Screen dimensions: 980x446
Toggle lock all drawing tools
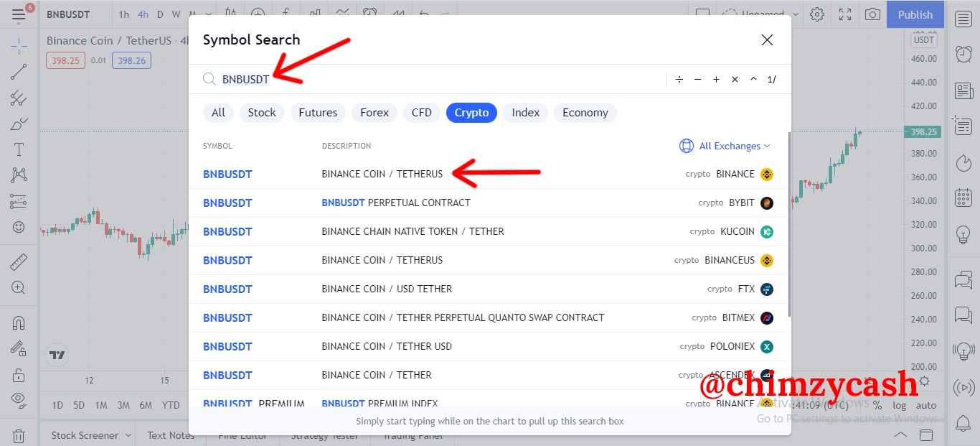(19, 374)
